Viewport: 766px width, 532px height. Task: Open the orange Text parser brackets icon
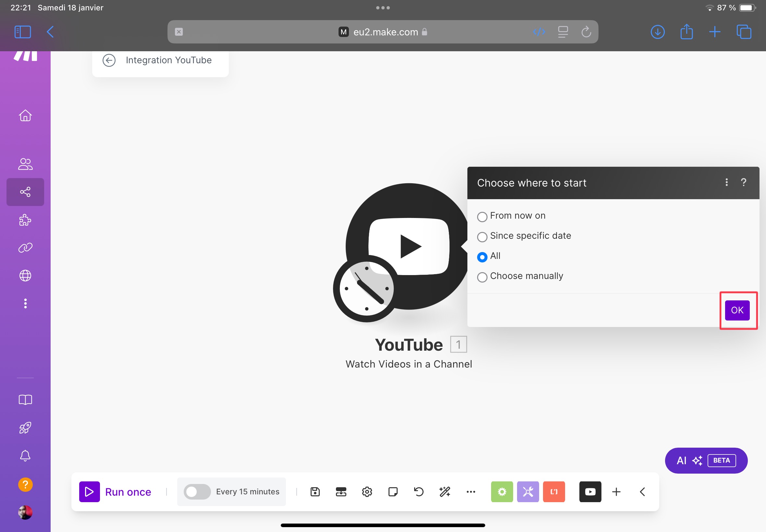[x=554, y=492]
